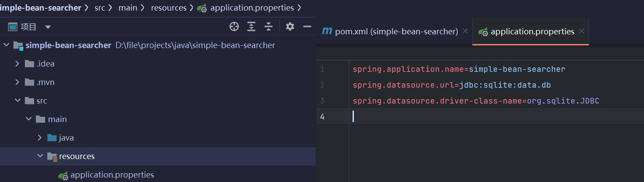Close the application.properties tab
Image resolution: width=644 pixels, height=182 pixels.
[581, 32]
